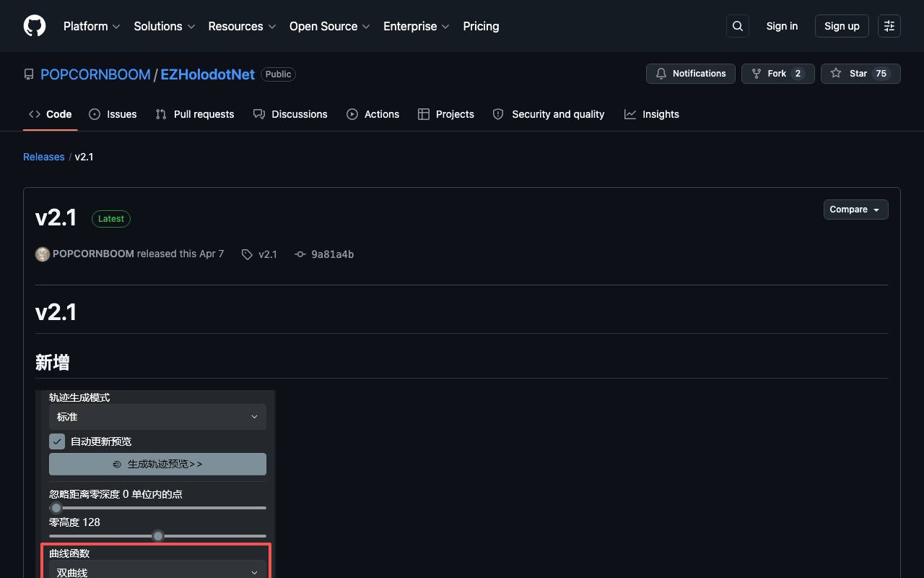Click the 新增 section heading
The image size is (924, 578).
(x=53, y=363)
